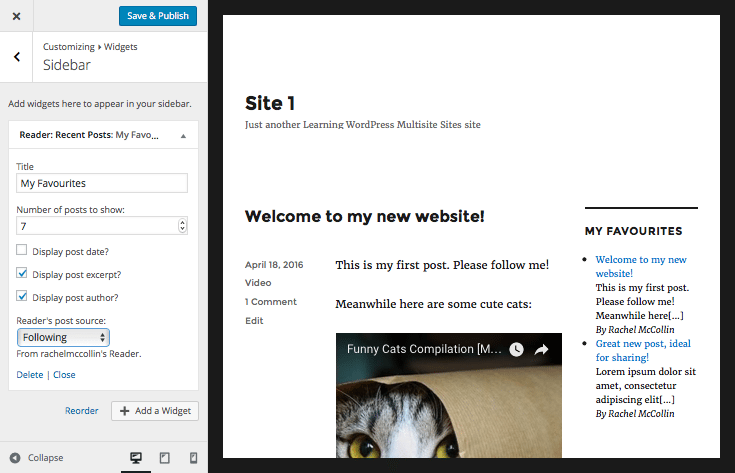Screen dimensions: 735x473
Task: Open the 1 Comment link
Action: pos(271,301)
